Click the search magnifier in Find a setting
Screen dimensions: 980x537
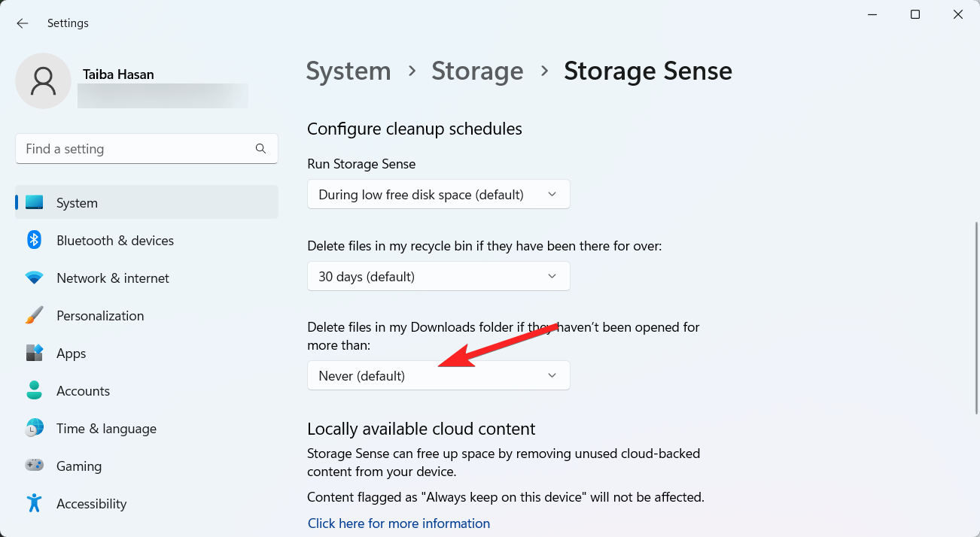tap(260, 148)
